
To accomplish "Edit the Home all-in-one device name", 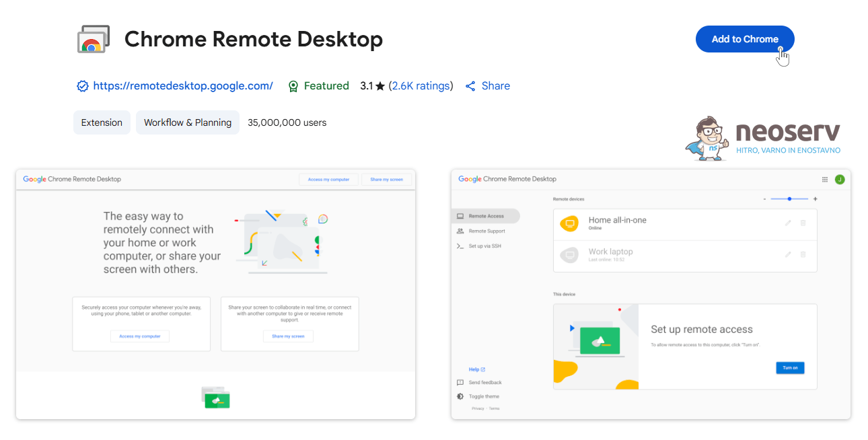I will [x=788, y=223].
